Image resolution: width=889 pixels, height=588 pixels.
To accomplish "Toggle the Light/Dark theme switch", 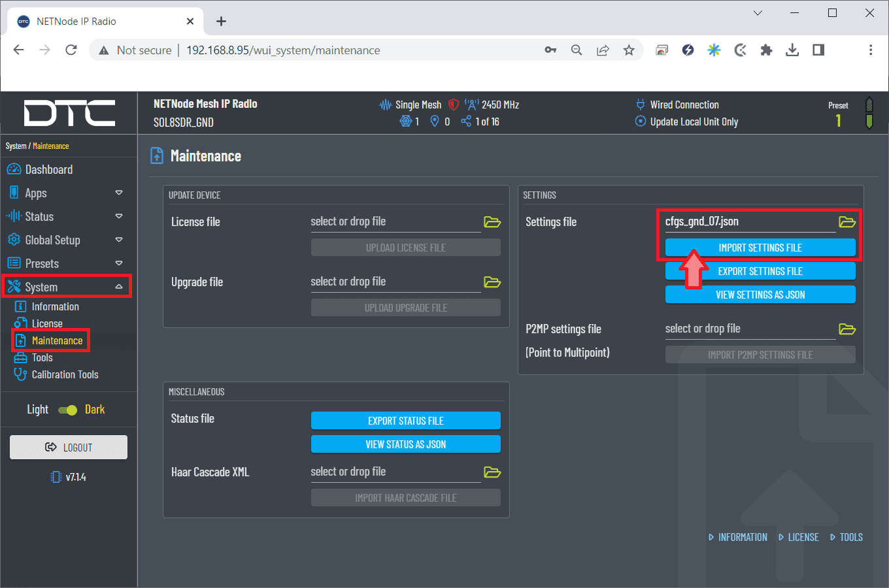I will pos(67,410).
